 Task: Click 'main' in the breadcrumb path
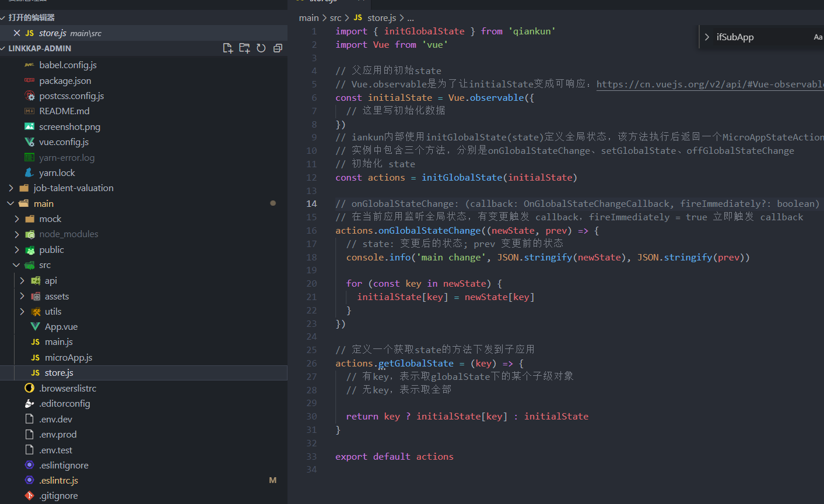coord(308,18)
